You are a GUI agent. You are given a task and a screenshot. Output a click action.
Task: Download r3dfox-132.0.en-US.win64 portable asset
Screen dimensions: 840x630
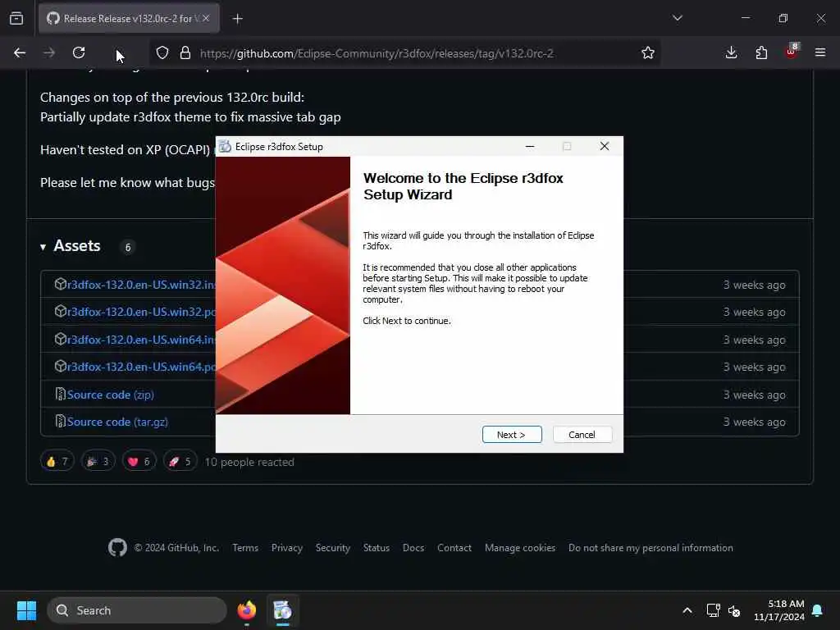[141, 367]
